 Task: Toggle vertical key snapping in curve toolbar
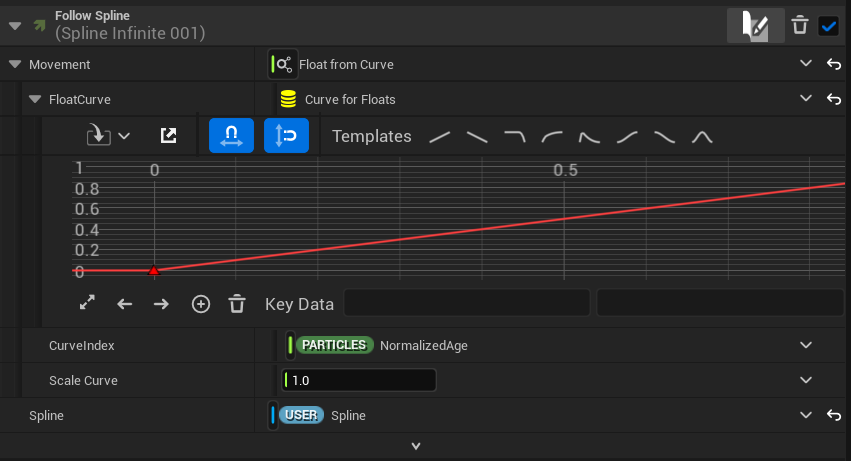(286, 136)
